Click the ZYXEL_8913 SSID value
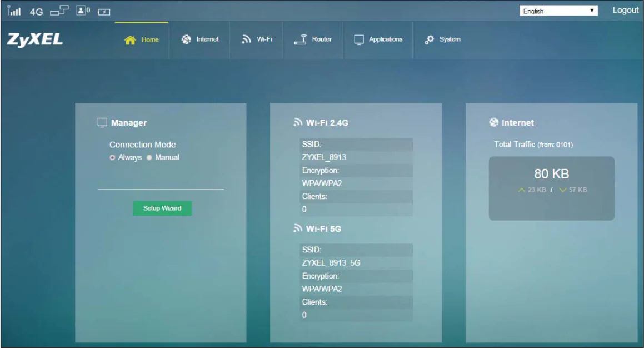Screen dimensions: 644x348 pyautogui.click(x=324, y=157)
